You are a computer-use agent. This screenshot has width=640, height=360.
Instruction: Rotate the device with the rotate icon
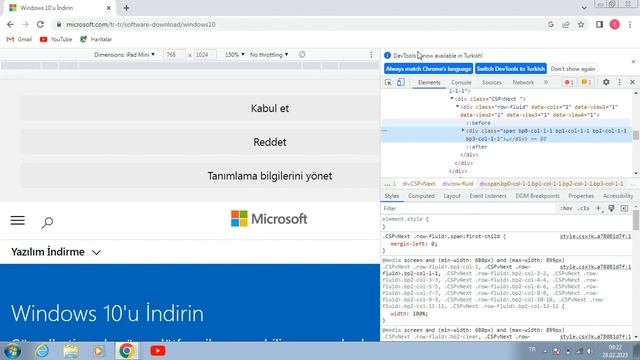pos(302,55)
